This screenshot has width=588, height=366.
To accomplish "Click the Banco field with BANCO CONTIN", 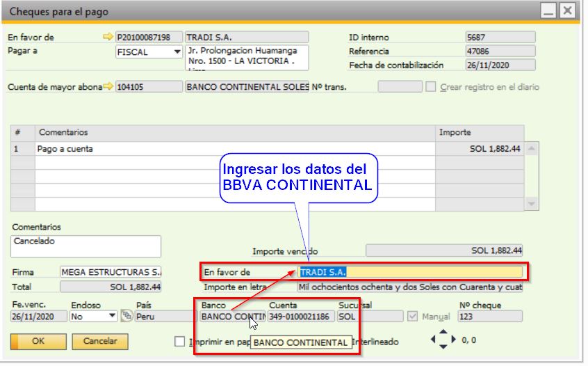I will pyautogui.click(x=233, y=317).
